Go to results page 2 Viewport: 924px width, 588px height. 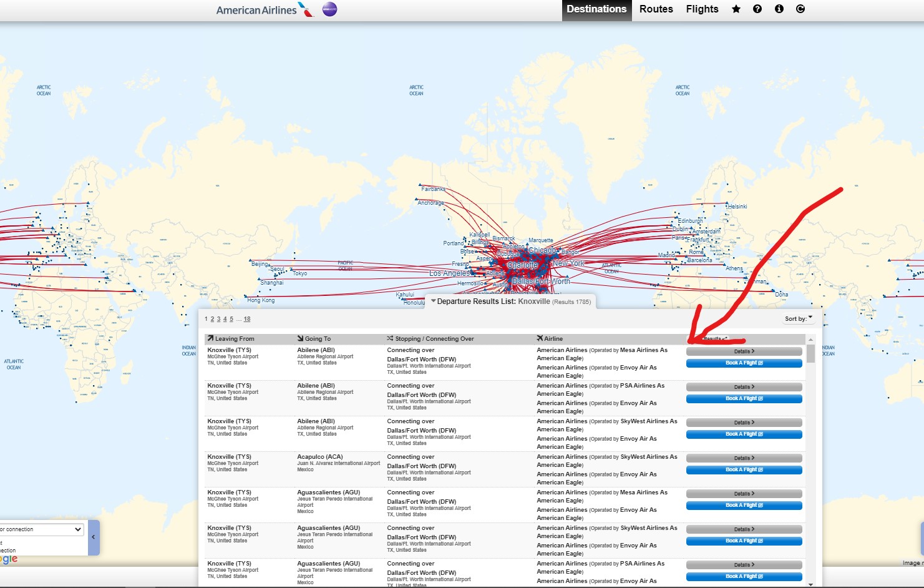212,319
